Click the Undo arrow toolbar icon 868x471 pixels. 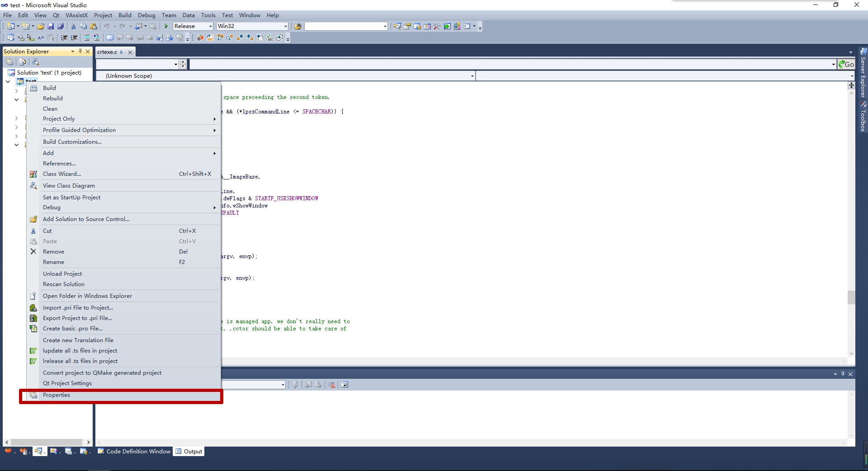coord(107,26)
